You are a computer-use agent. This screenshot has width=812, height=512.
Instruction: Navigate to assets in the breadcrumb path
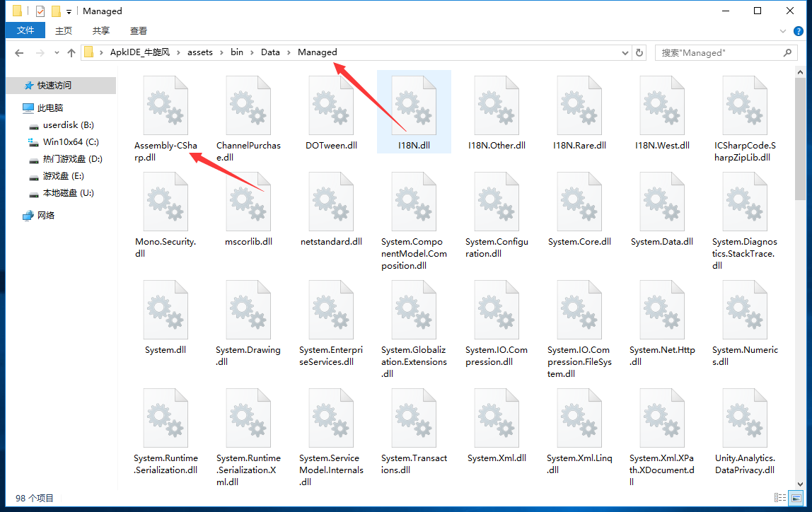point(199,52)
